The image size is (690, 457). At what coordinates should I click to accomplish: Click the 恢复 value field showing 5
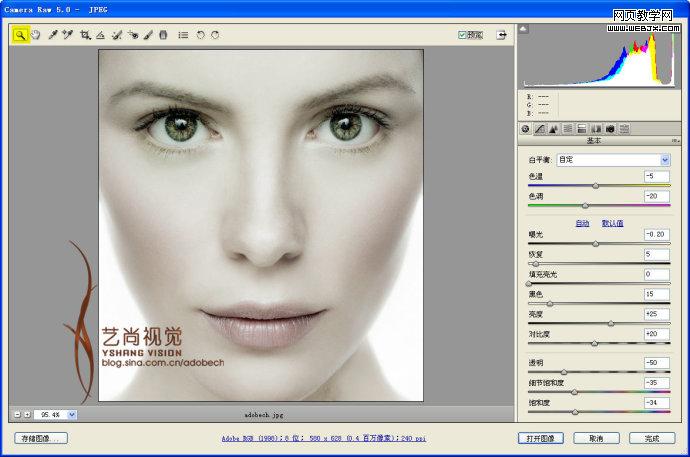click(x=657, y=254)
